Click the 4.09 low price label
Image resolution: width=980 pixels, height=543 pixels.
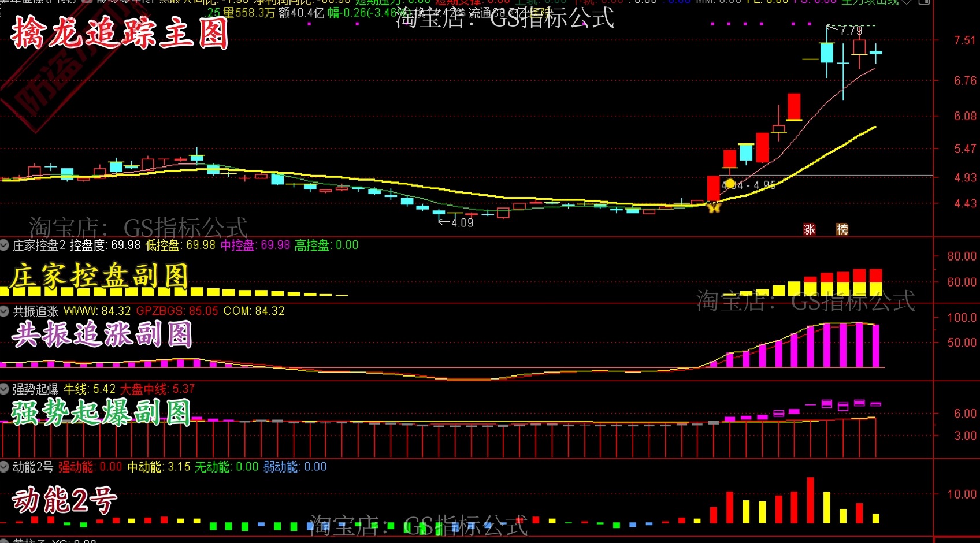pyautogui.click(x=462, y=222)
